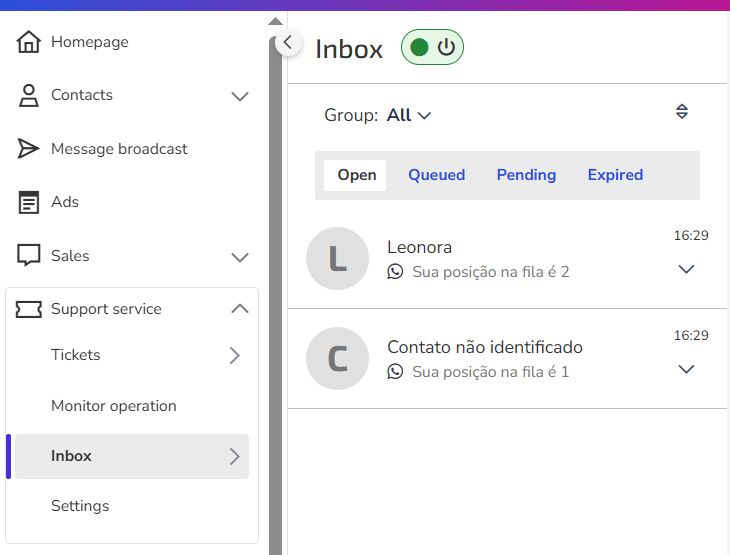This screenshot has height=555, width=730.
Task: Click the WhatsApp icon in Contato não identificado row
Action: 395,372
